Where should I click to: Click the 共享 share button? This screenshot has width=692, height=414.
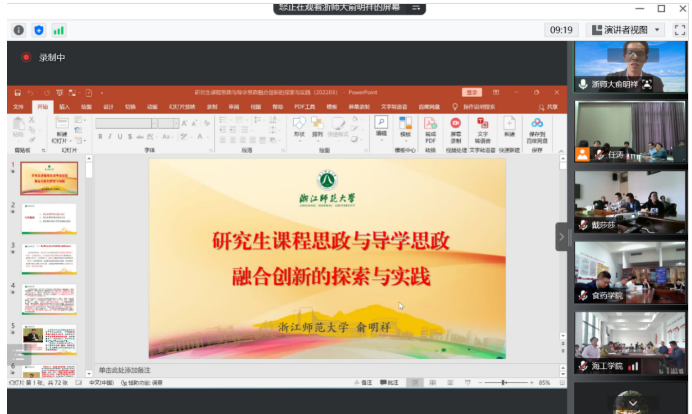[548, 107]
